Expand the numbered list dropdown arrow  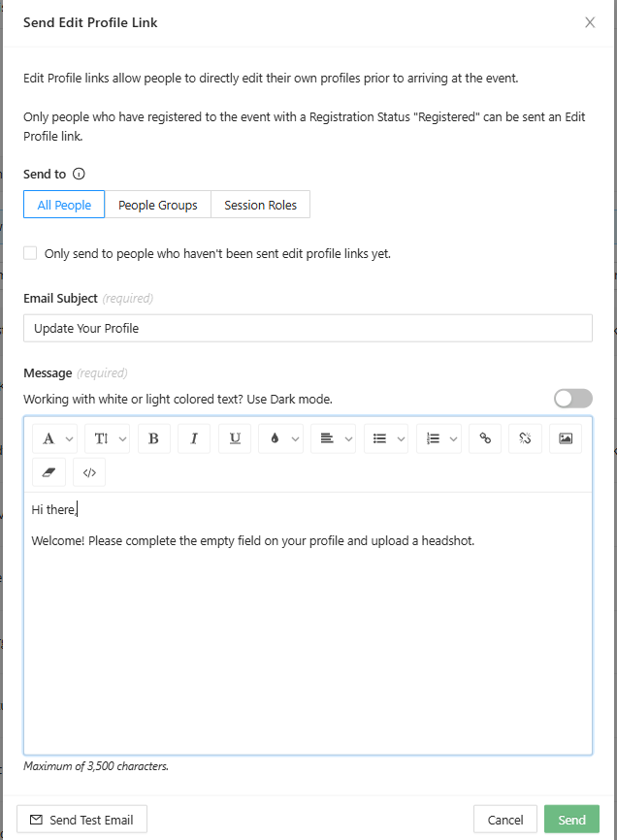coord(453,439)
